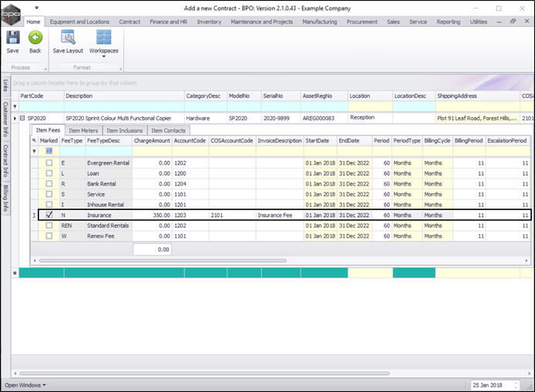The height and width of the screenshot is (392, 535).
Task: Click the filter row icon above PartCode
Action: [x=15, y=106]
